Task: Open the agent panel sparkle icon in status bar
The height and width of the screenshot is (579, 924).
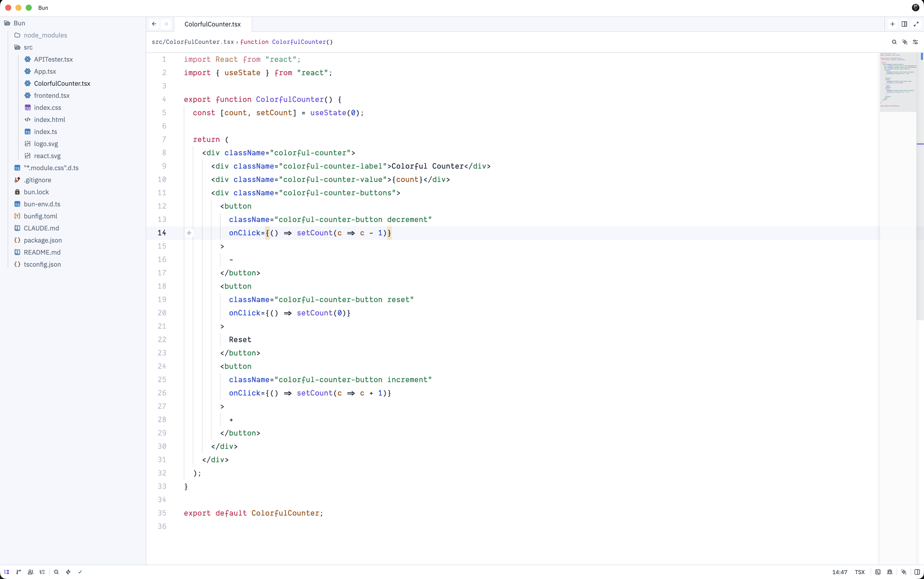Action: pyautogui.click(x=904, y=572)
